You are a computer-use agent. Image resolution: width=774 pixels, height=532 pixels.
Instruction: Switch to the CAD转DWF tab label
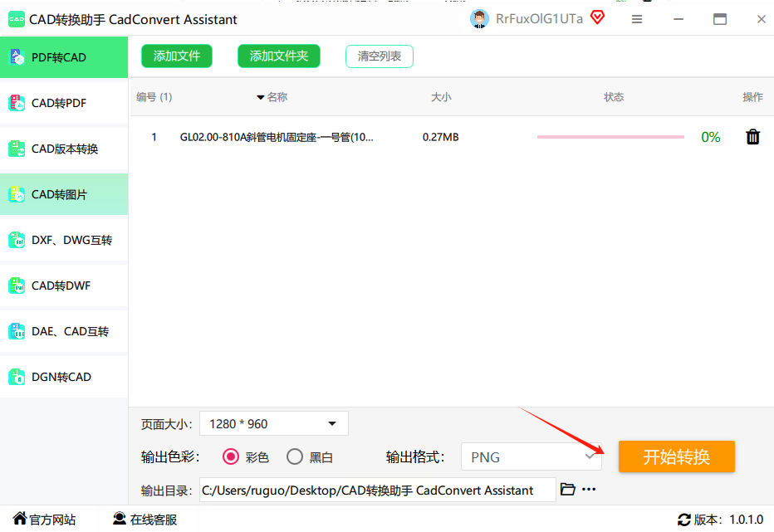(61, 286)
